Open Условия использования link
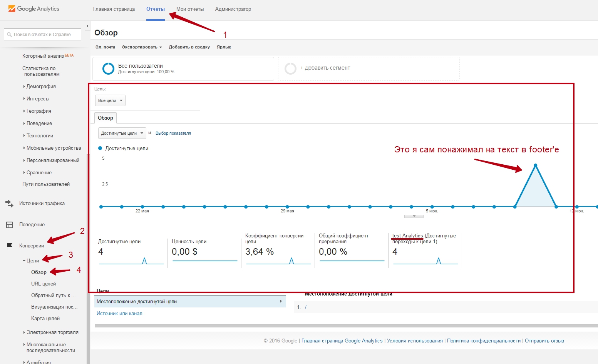This screenshot has width=598, height=364. click(x=415, y=341)
